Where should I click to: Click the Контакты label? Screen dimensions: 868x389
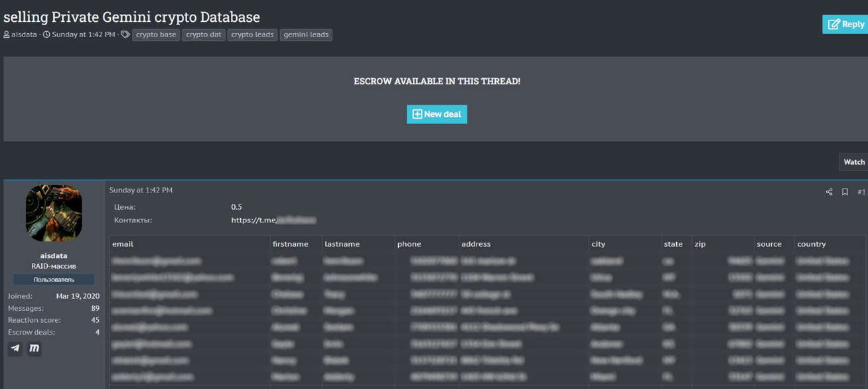point(133,220)
